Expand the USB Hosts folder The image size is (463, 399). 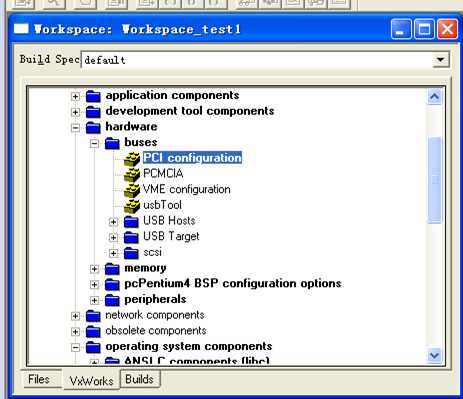pyautogui.click(x=113, y=222)
